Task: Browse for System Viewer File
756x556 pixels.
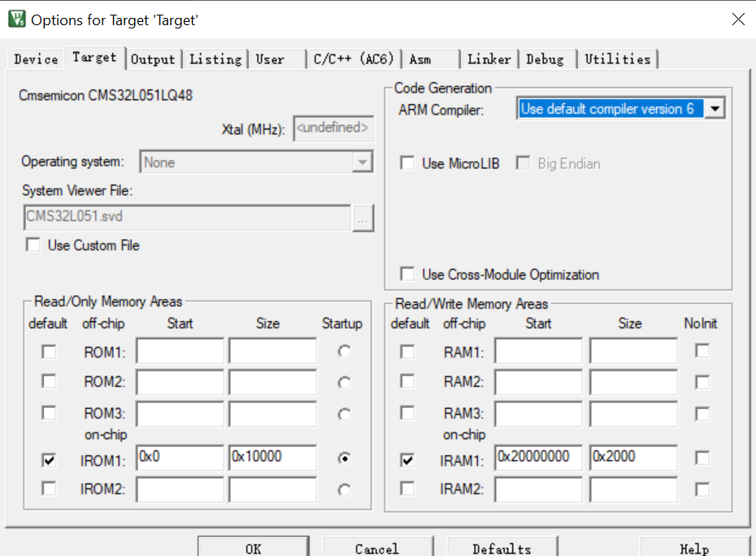Action: [363, 219]
